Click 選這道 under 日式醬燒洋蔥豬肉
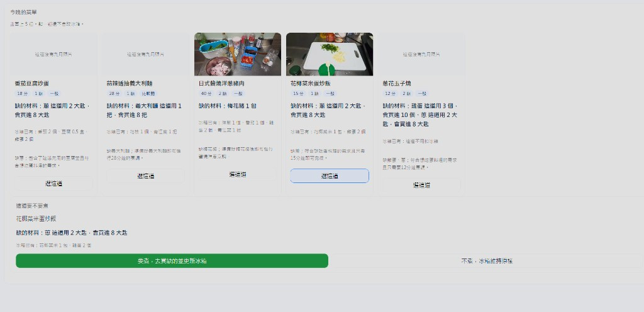Image resolution: width=644 pixels, height=312 pixels. coord(238,174)
